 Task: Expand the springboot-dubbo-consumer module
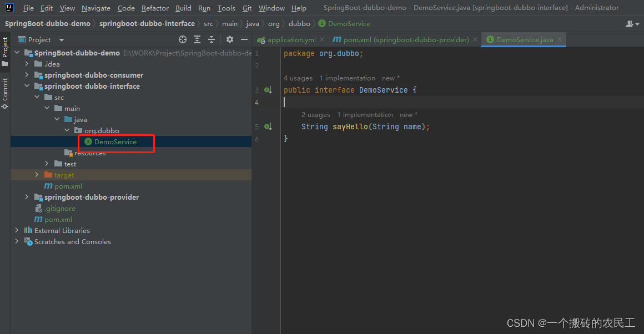click(x=27, y=75)
